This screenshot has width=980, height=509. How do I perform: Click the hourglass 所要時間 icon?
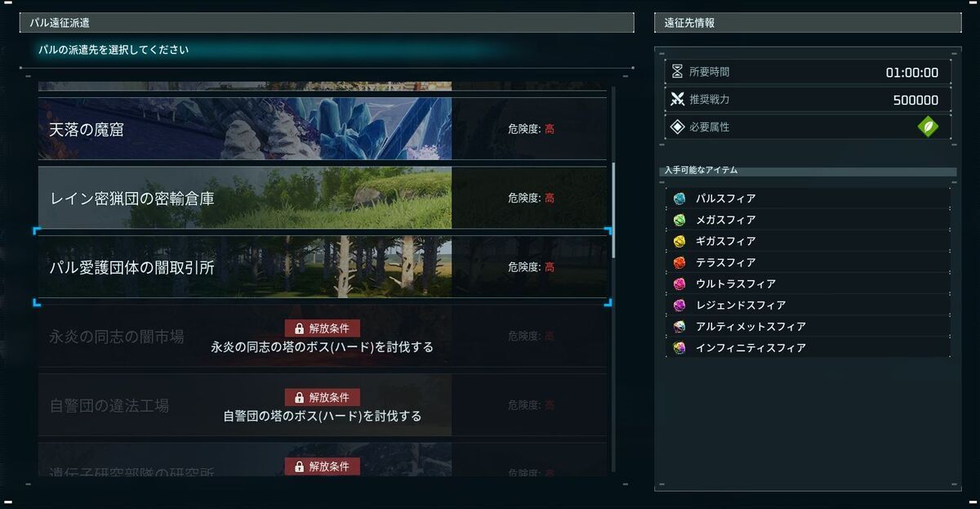pyautogui.click(x=677, y=72)
